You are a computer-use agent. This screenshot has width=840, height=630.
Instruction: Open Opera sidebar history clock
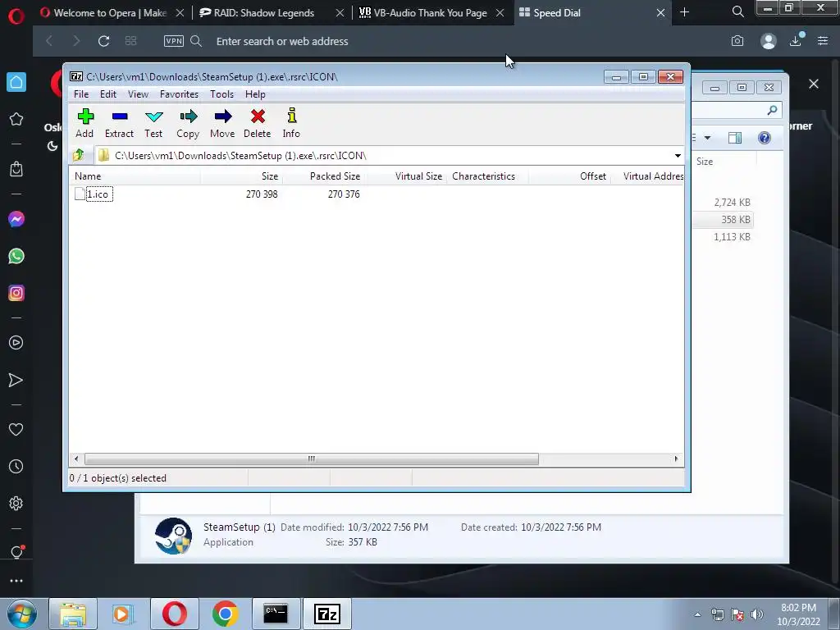[16, 467]
